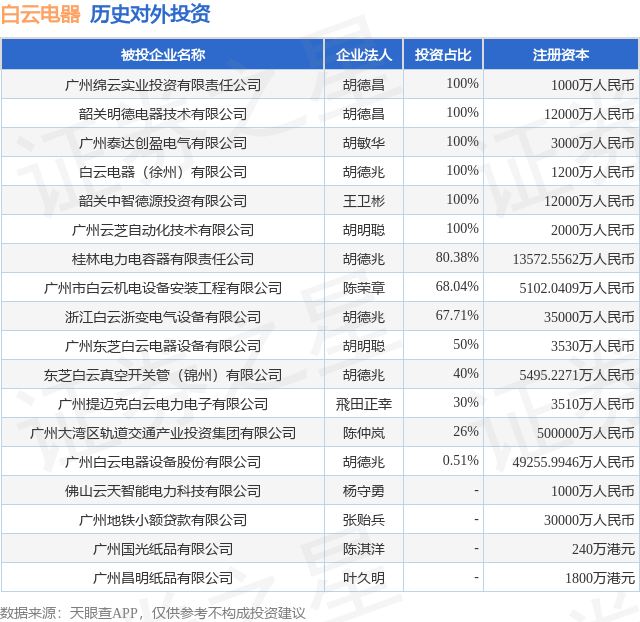Click registered capital 2000万人民币
This screenshot has height=622, width=640.
pyautogui.click(x=593, y=230)
